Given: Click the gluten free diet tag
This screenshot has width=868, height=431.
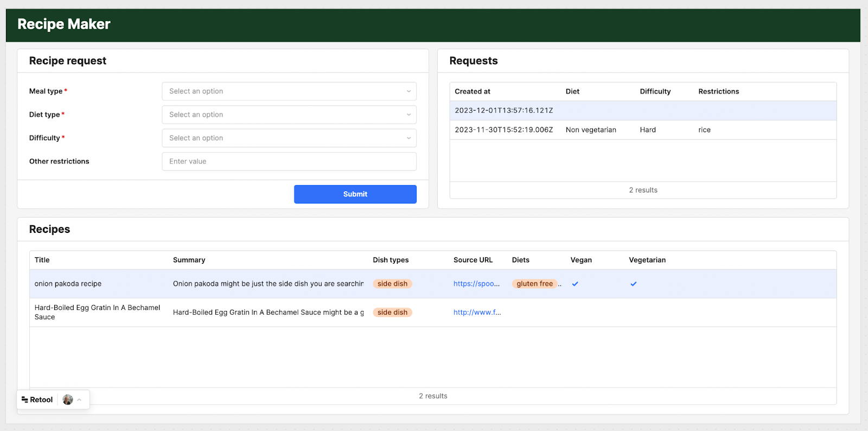Looking at the screenshot, I should pyautogui.click(x=534, y=284).
